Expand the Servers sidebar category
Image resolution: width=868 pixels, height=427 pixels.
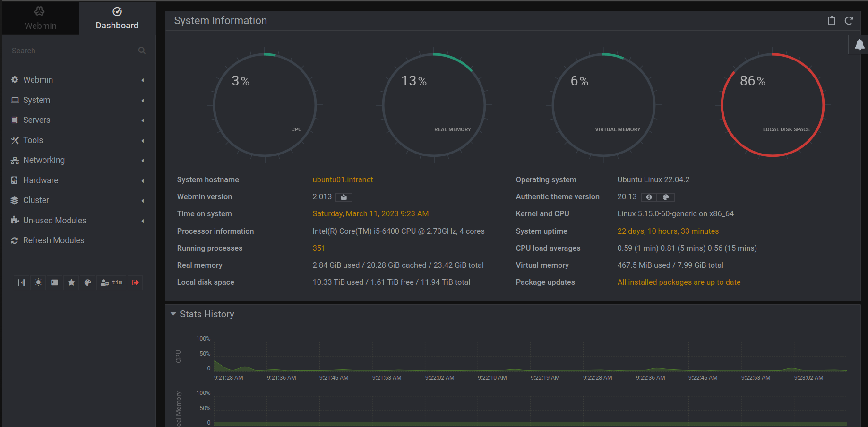pyautogui.click(x=36, y=120)
